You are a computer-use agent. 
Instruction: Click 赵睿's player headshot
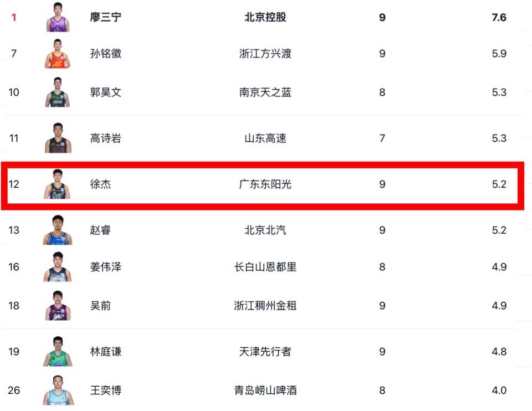pyautogui.click(x=58, y=230)
